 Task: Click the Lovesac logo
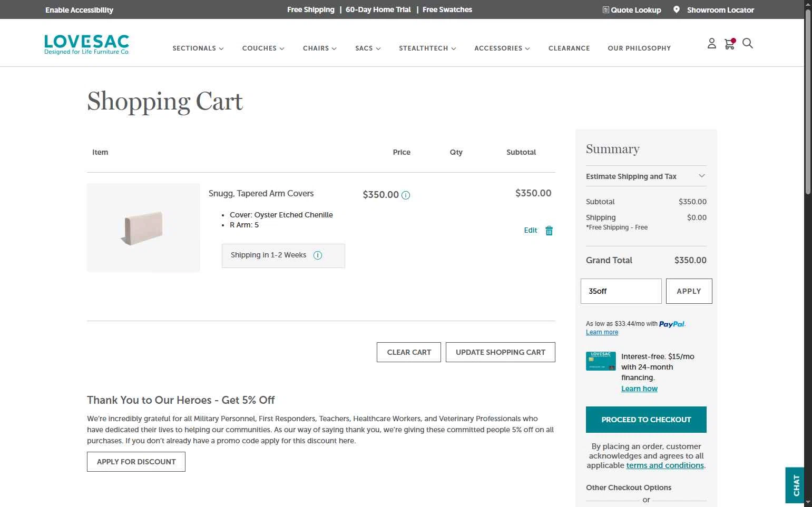point(87,45)
